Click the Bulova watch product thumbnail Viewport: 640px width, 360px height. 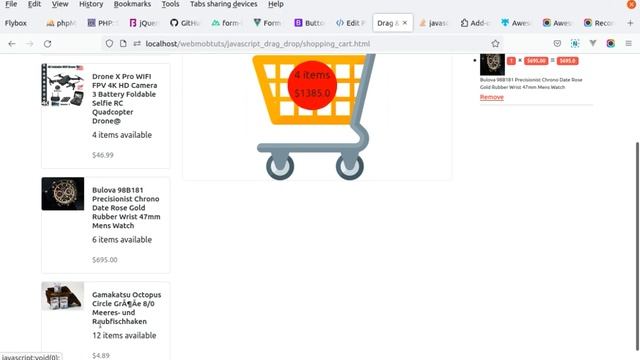tap(63, 194)
